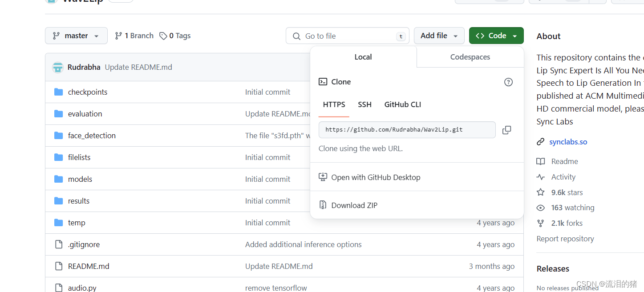Select the GitHub CLI clone tab

click(403, 105)
